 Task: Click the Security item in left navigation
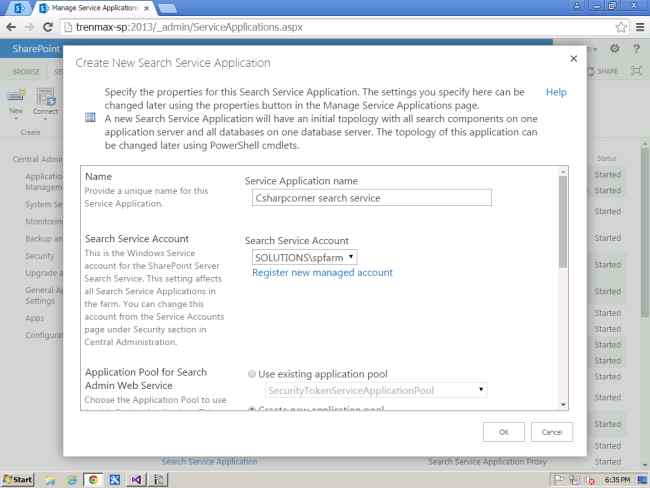point(39,256)
